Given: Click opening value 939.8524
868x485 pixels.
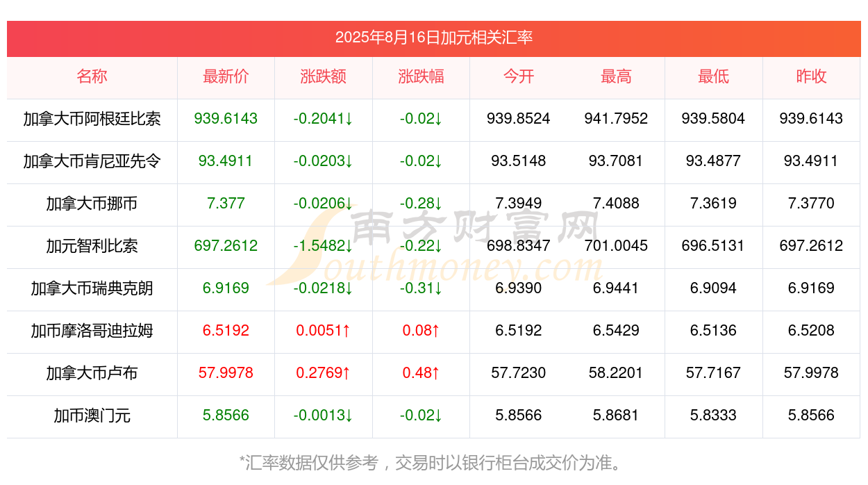Looking at the screenshot, I should click(519, 119).
